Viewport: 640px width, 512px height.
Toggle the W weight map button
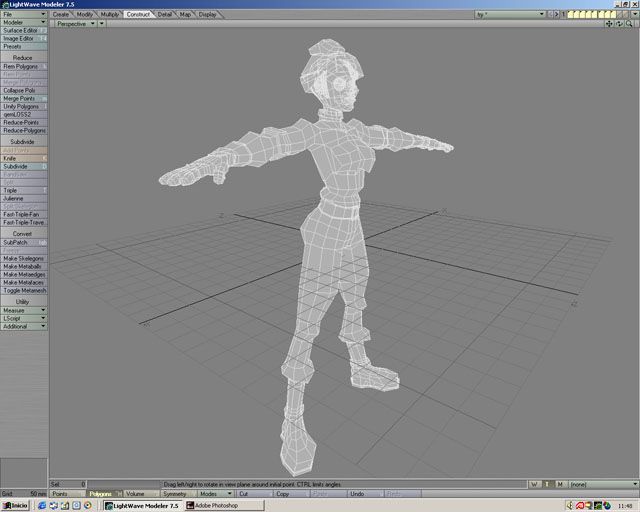pos(535,484)
